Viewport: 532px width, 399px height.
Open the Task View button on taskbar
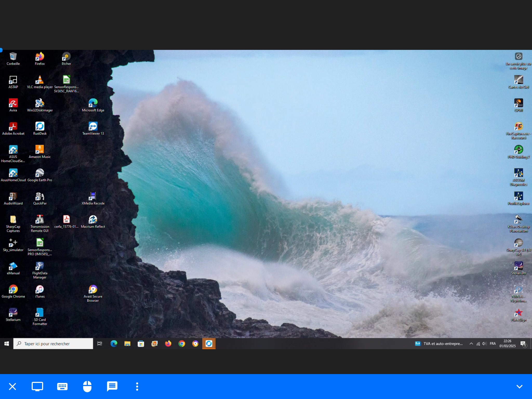click(100, 344)
